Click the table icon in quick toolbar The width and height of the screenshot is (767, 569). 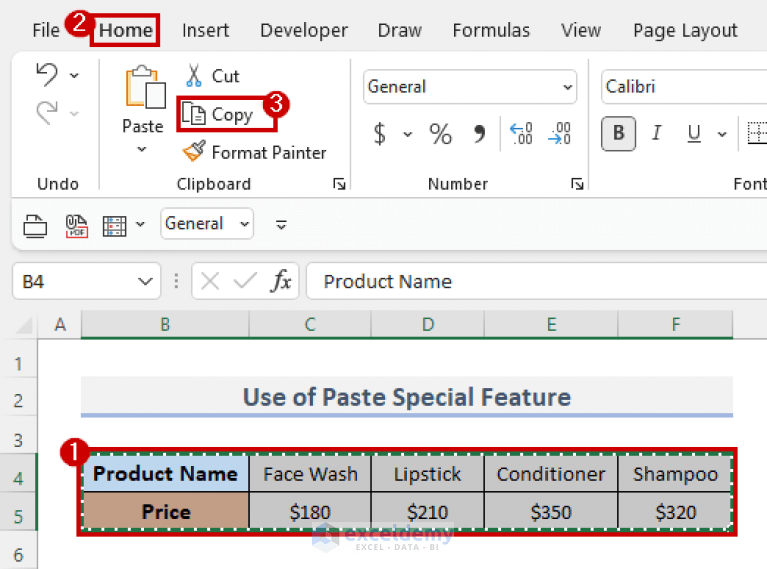[x=114, y=226]
